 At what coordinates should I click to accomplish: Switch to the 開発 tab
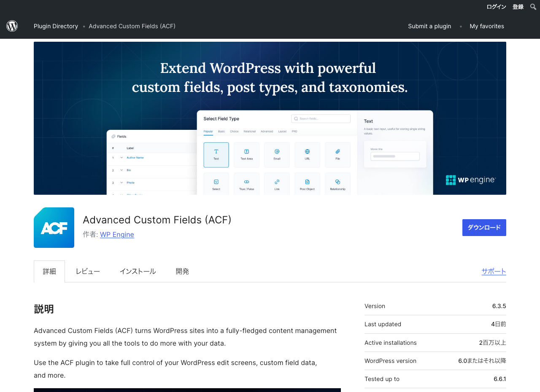pyautogui.click(x=182, y=271)
